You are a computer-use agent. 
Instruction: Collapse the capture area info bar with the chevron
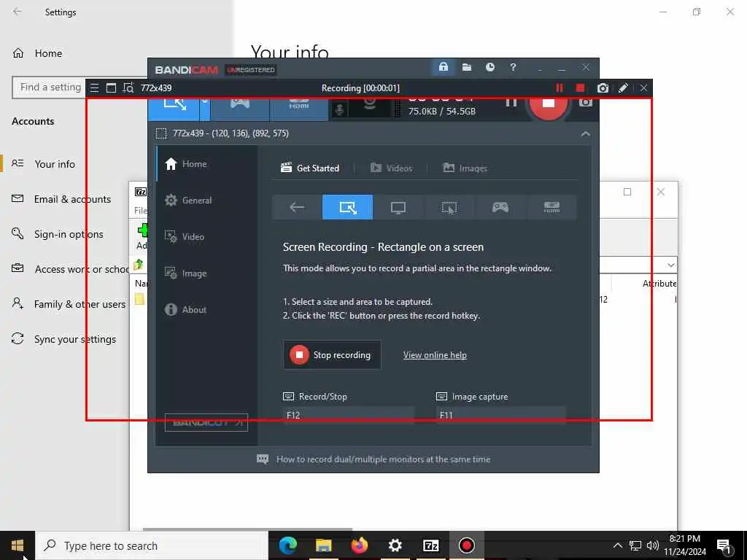(586, 134)
